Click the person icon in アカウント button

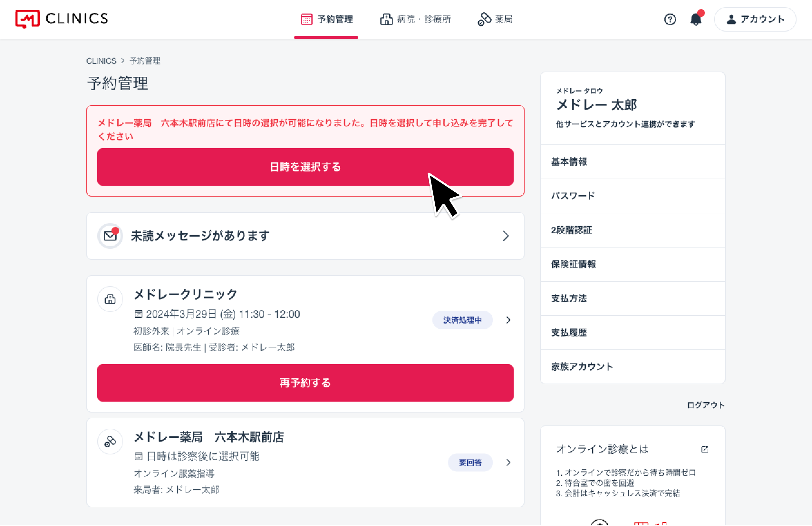click(731, 19)
